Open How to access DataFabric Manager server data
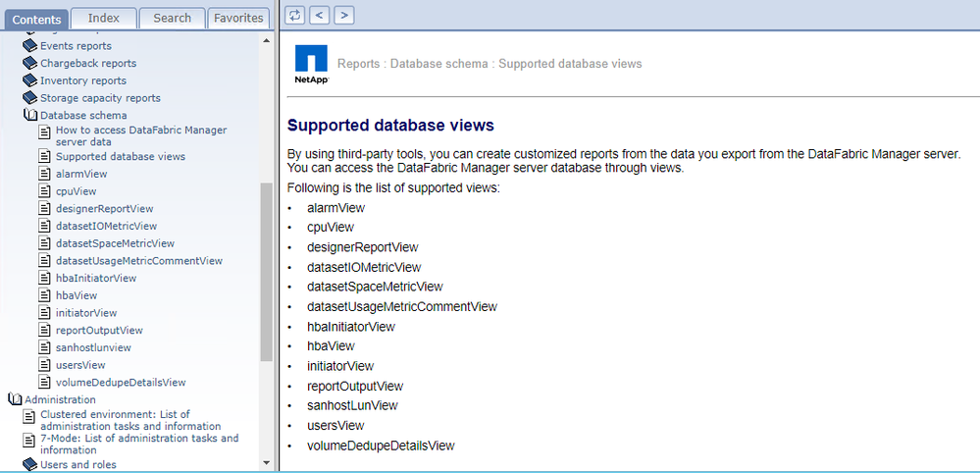The height and width of the screenshot is (473, 980). 141,136
